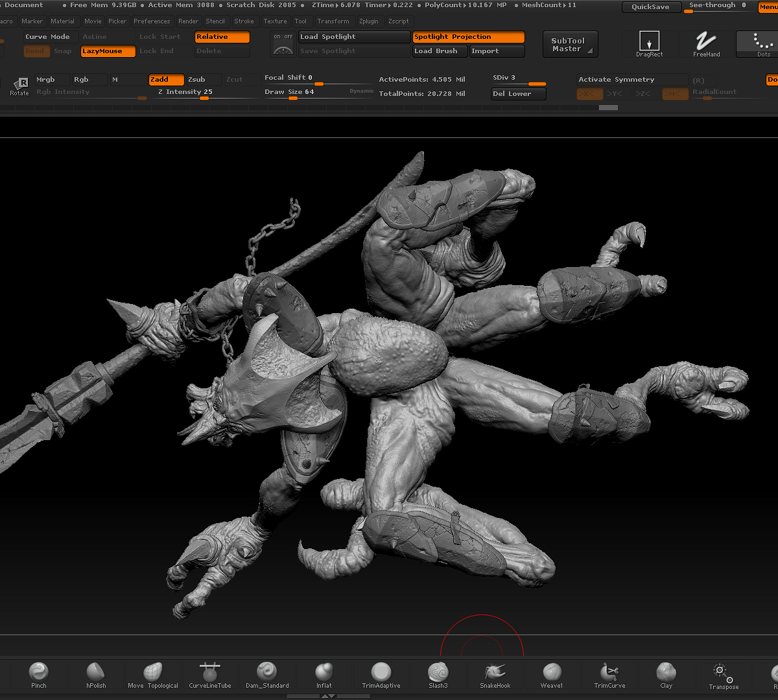Viewport: 778px width, 700px height.
Task: Toggle X axis symmetry
Action: pos(589,94)
